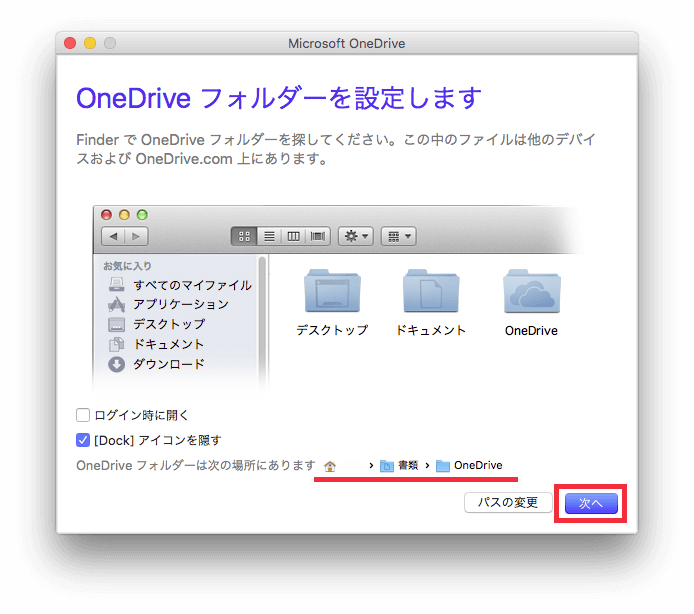Image resolution: width=694 pixels, height=614 pixels.
Task: Click the パスの変更 button
Action: (x=508, y=502)
